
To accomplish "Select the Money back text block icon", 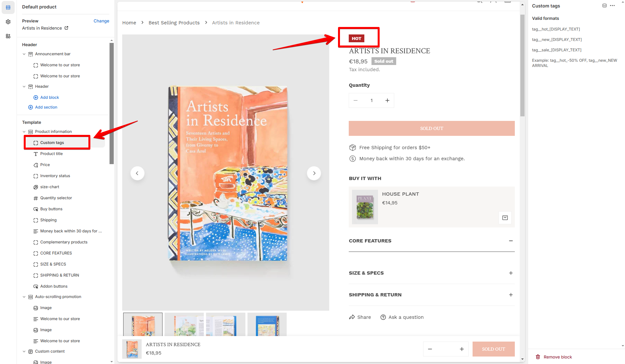I will (36, 231).
